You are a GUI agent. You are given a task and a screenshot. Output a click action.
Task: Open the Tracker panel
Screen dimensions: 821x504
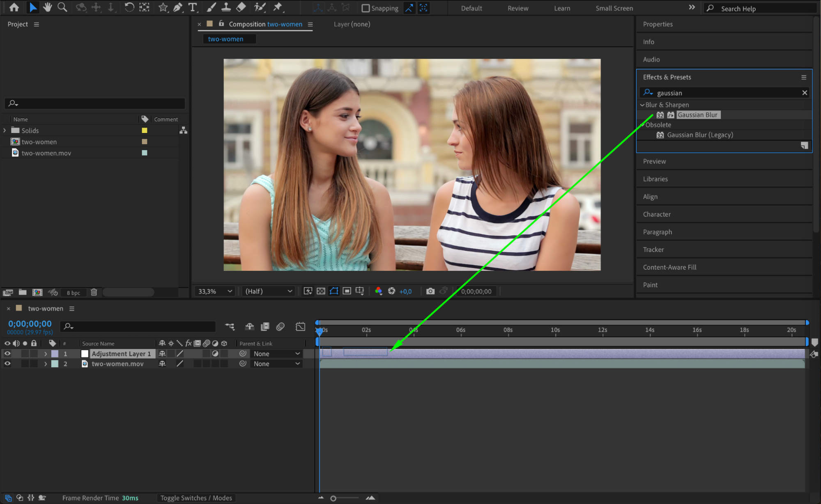(653, 250)
